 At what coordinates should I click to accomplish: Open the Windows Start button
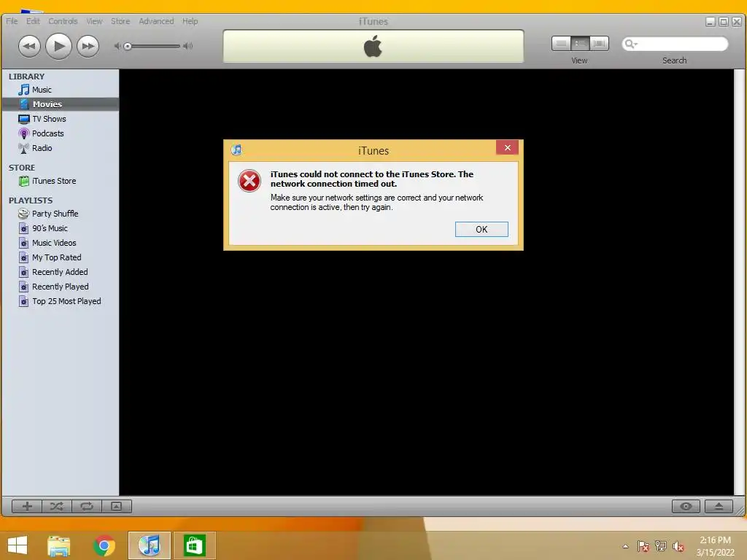[18, 545]
